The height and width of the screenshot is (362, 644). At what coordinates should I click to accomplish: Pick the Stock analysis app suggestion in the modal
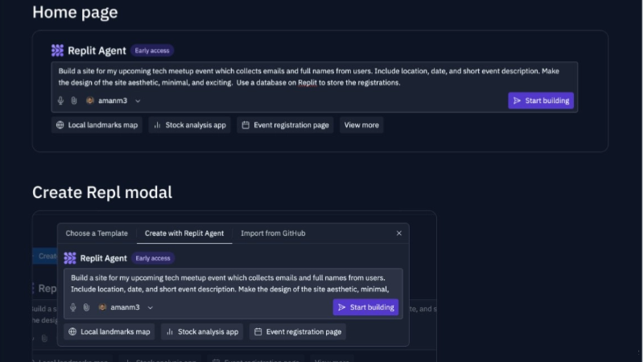pos(202,331)
